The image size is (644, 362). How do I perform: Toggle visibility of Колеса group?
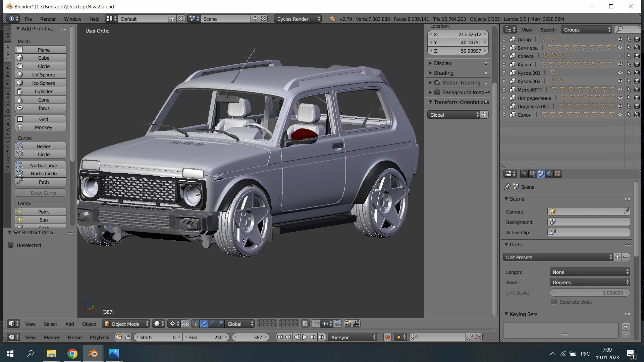pos(620,56)
